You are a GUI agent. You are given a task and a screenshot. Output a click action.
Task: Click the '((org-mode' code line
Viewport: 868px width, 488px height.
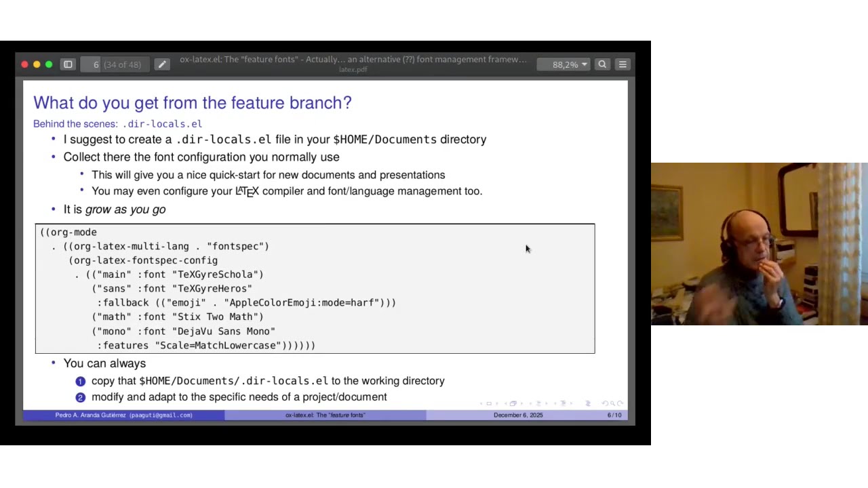pos(68,232)
